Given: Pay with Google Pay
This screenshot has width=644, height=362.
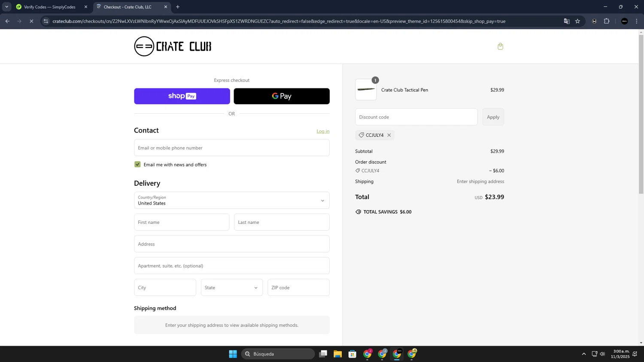Looking at the screenshot, I should click(x=282, y=96).
